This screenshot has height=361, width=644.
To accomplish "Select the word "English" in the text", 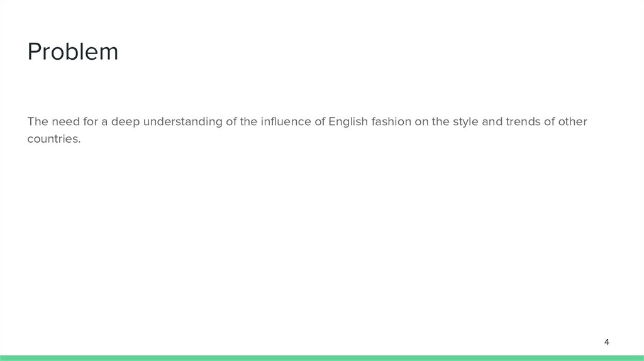I will click(347, 121).
